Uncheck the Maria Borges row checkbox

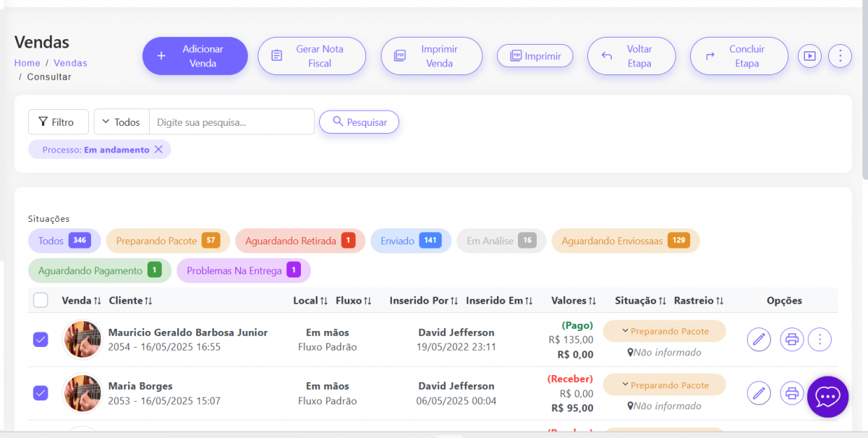tap(41, 393)
